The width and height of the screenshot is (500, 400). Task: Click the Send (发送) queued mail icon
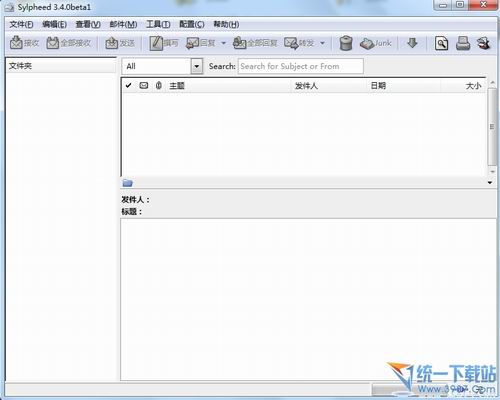112,43
